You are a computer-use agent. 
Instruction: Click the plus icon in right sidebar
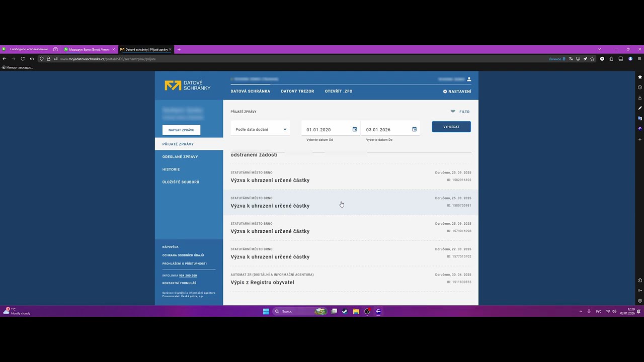click(x=640, y=139)
